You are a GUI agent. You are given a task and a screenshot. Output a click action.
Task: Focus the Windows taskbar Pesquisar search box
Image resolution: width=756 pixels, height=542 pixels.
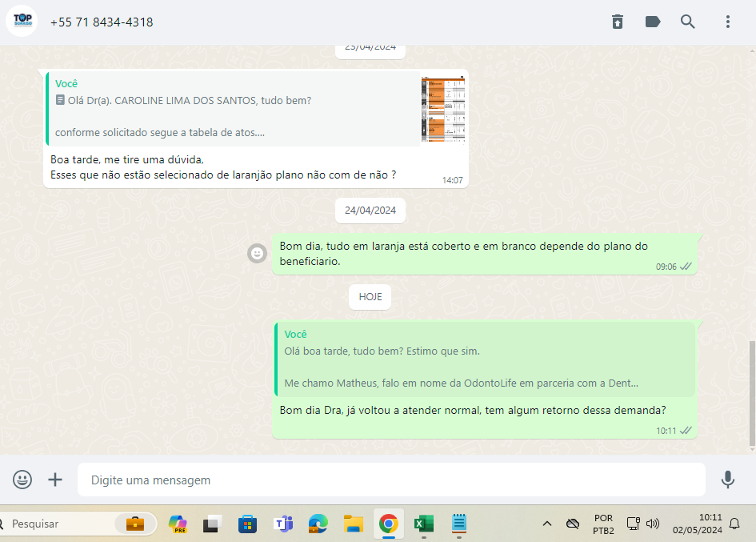58,524
